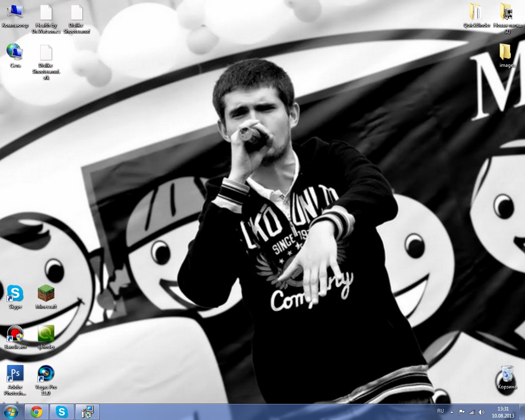Image resolution: width=525 pixels, height=420 pixels.
Task: Start Minecraft from the desktop
Action: [46, 293]
